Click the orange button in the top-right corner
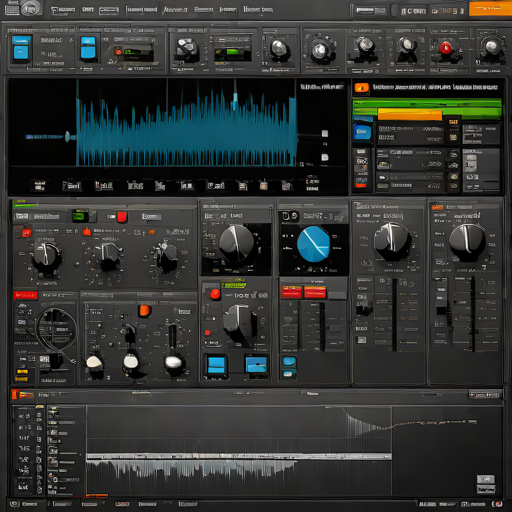Image resolution: width=512 pixels, height=512 pixels. point(490,9)
